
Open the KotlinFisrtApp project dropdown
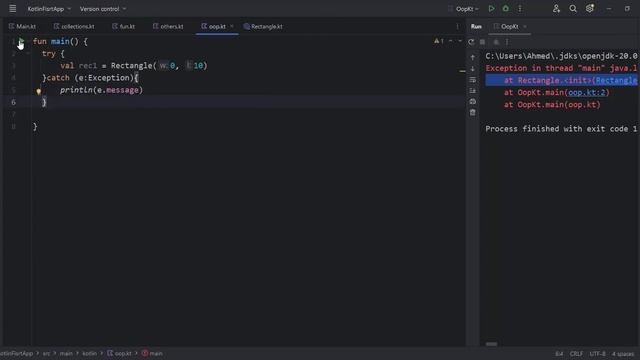(x=49, y=9)
